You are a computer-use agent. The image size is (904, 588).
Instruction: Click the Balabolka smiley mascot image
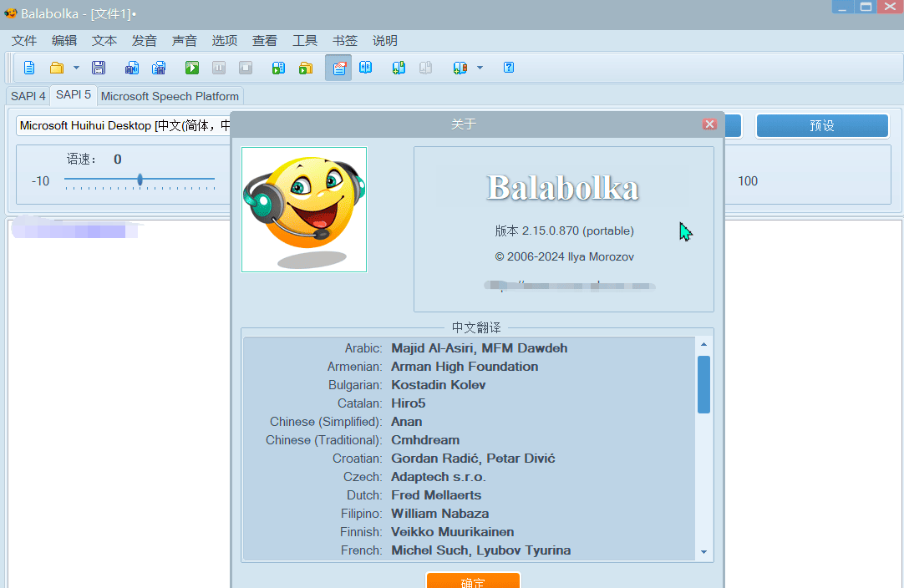click(304, 210)
